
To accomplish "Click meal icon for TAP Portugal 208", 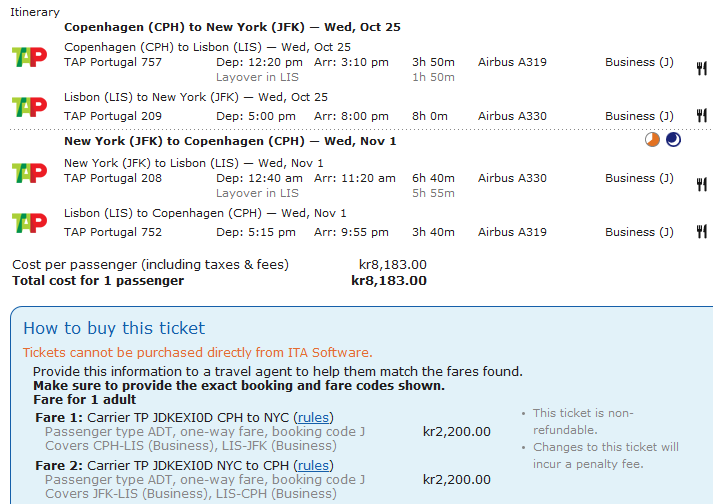I will tap(702, 184).
